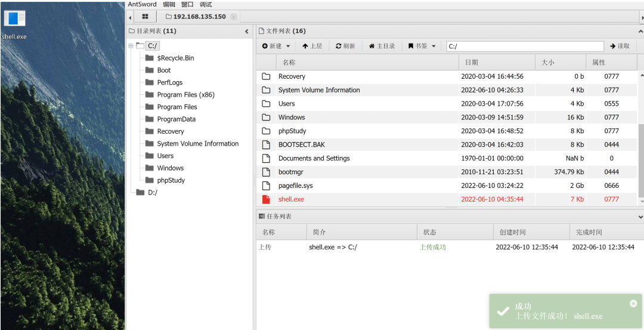Viewport: 644px width, 330px height.
Task: Click the System Volume Information row folder icon
Action: pyautogui.click(x=266, y=90)
